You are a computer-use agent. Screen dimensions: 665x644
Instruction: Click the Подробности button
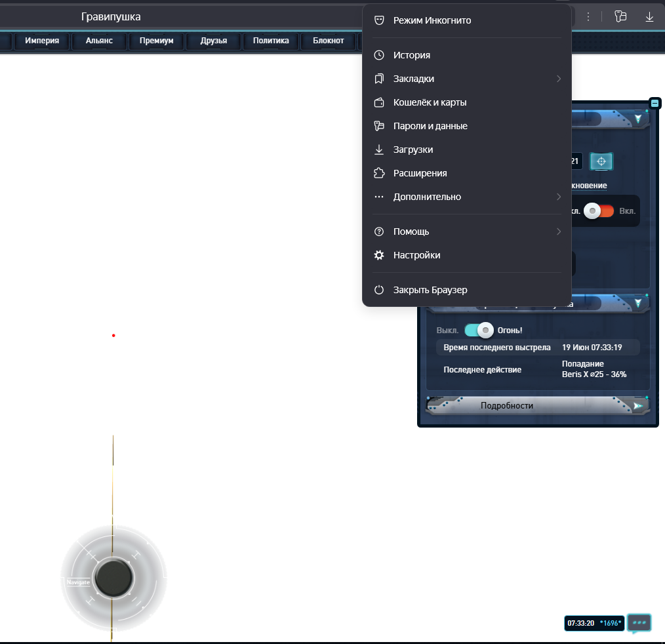click(506, 405)
